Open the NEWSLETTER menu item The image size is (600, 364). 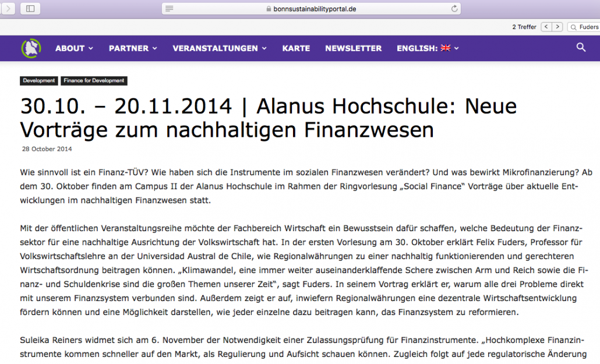[354, 48]
